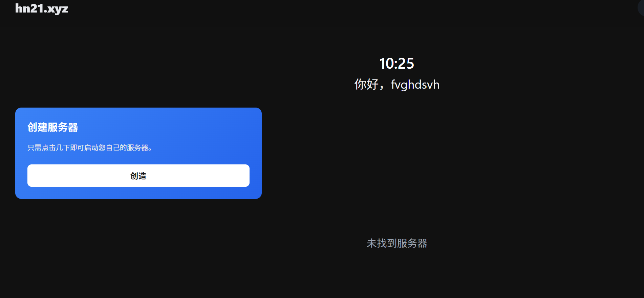Image resolution: width=644 pixels, height=298 pixels.
Task: Click the word 创建 in the card title
Action: [38, 127]
